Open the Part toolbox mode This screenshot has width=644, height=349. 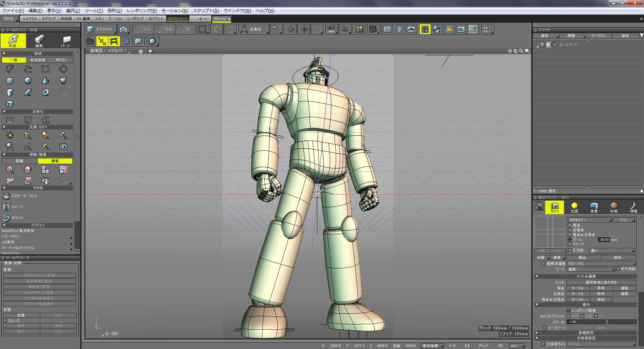[x=66, y=41]
